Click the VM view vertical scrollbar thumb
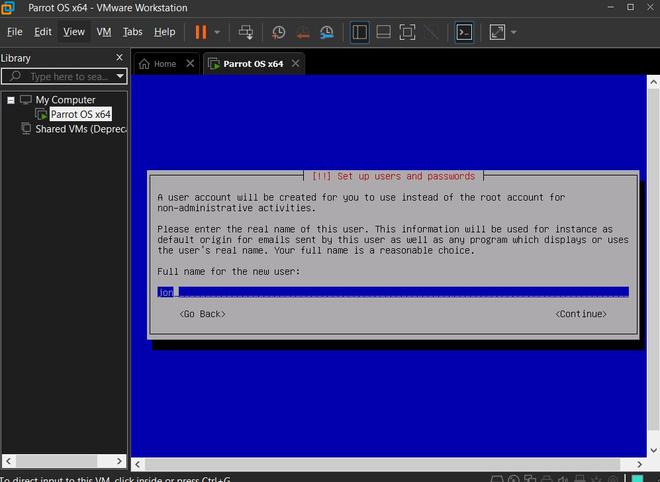Screen dimensions: 660x482 [x=653, y=260]
